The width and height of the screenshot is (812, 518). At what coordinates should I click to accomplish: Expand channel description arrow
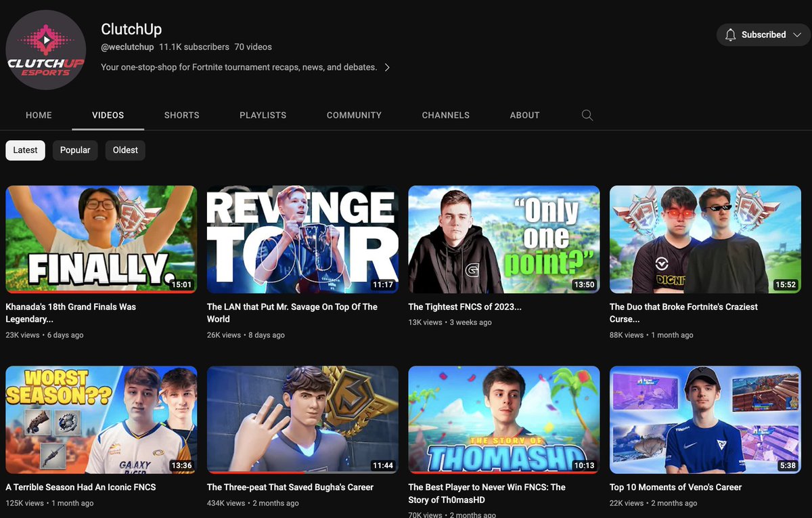(x=387, y=67)
